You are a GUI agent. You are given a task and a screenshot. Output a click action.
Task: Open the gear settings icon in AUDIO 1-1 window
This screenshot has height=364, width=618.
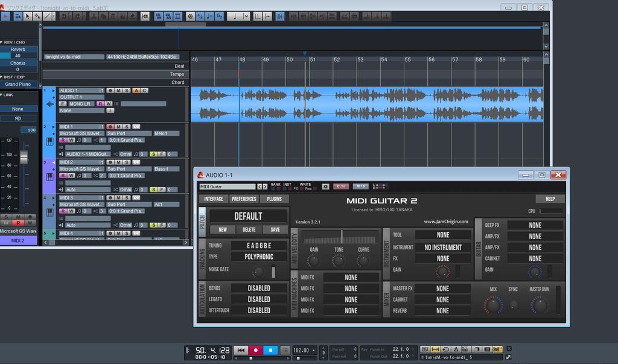tap(325, 187)
